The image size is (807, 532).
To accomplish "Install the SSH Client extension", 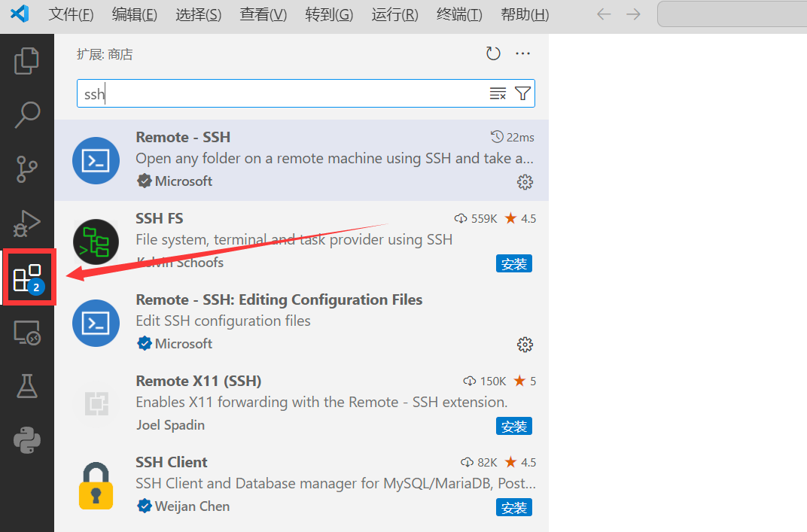I will coord(514,507).
